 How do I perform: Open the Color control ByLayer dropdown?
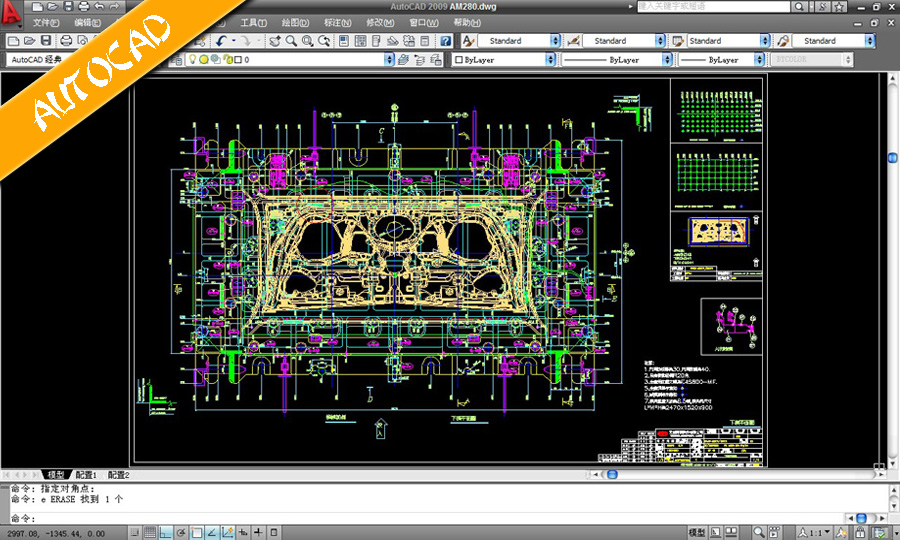click(550, 59)
